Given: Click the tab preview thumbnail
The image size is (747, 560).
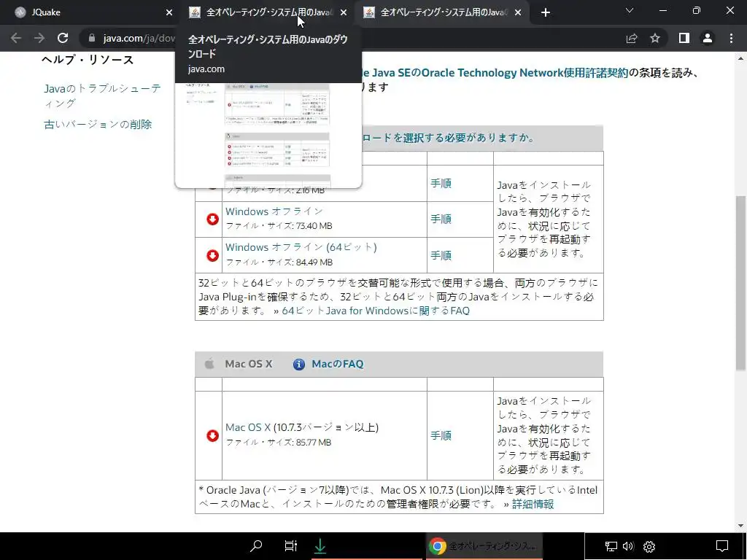Looking at the screenshot, I should (268, 135).
